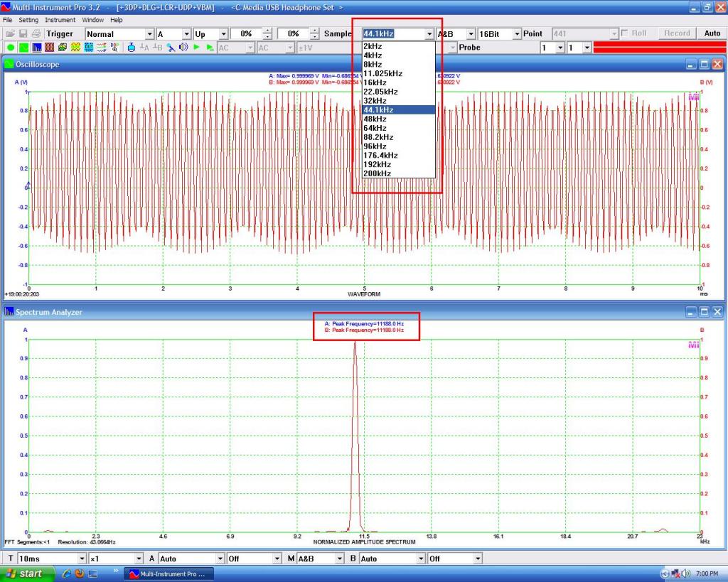Click the green circle start/stop icon
The image size is (728, 582).
coord(10,48)
